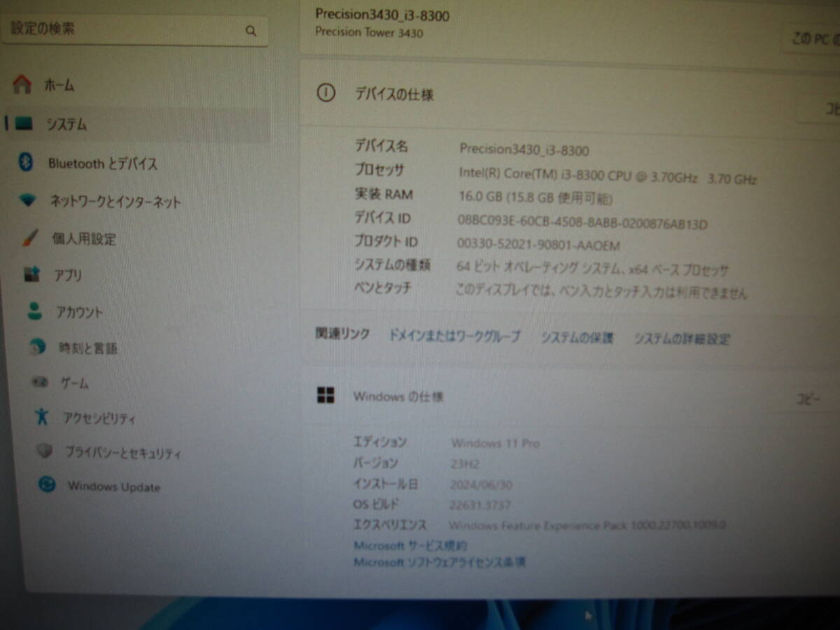This screenshot has width=840, height=630.
Task: Click the 実装 RAM label
Action: tap(383, 194)
